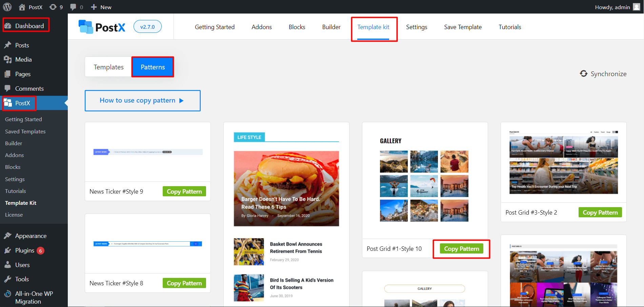Click the Synchronize refresh icon
The width and height of the screenshot is (644, 307).
click(x=583, y=73)
